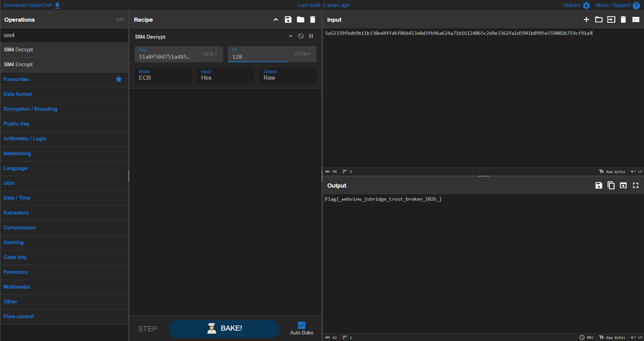Open the Key format HEX dropdown

click(x=210, y=54)
